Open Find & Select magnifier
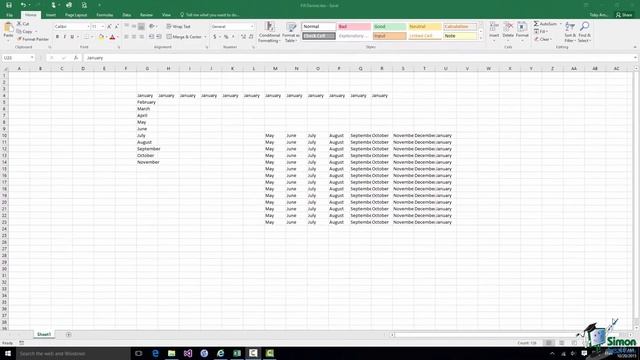Viewport: 640px width, 360px height. click(584, 32)
